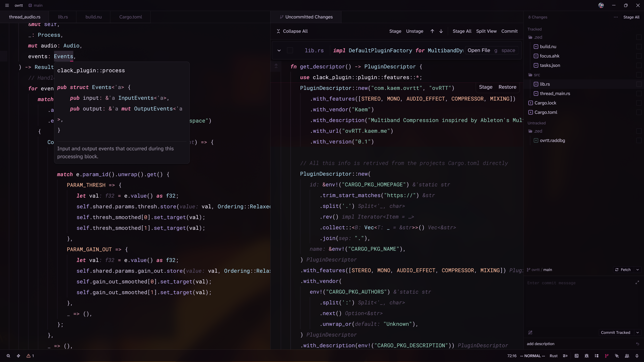Check the staging box for lib.rs
The height and width of the screenshot is (362, 644).
639,84
